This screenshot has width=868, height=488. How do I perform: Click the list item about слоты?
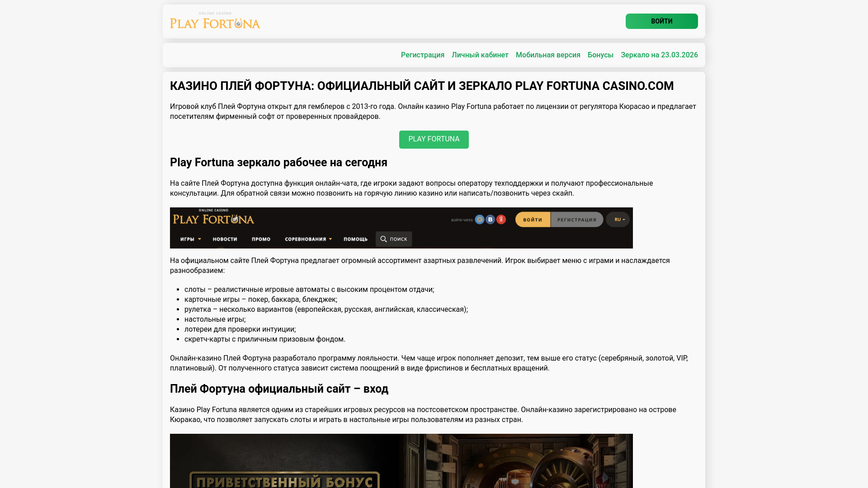309,290
